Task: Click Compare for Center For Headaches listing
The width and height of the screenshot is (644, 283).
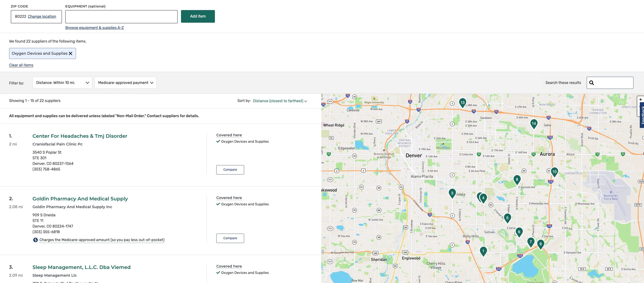Action: [230, 170]
